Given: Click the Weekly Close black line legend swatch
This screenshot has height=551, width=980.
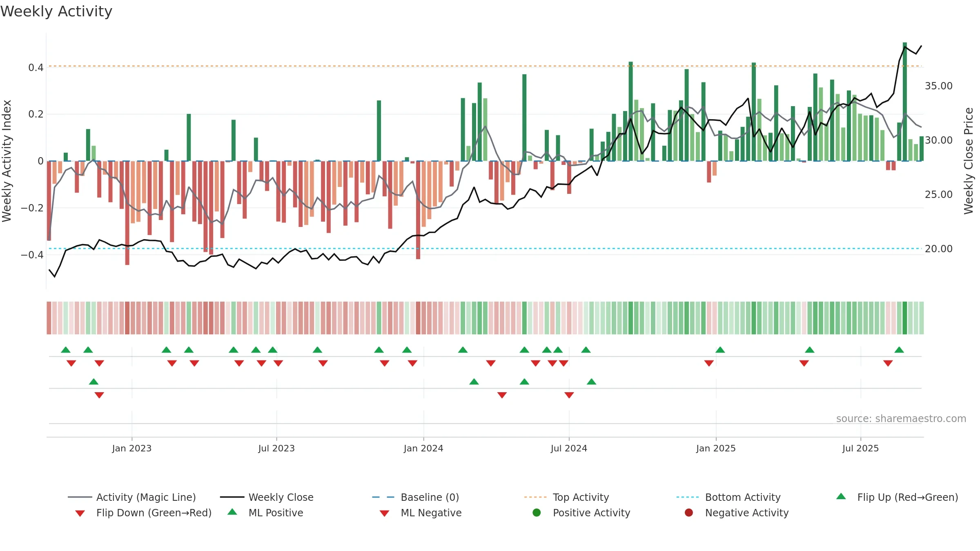Looking at the screenshot, I should pos(232,497).
